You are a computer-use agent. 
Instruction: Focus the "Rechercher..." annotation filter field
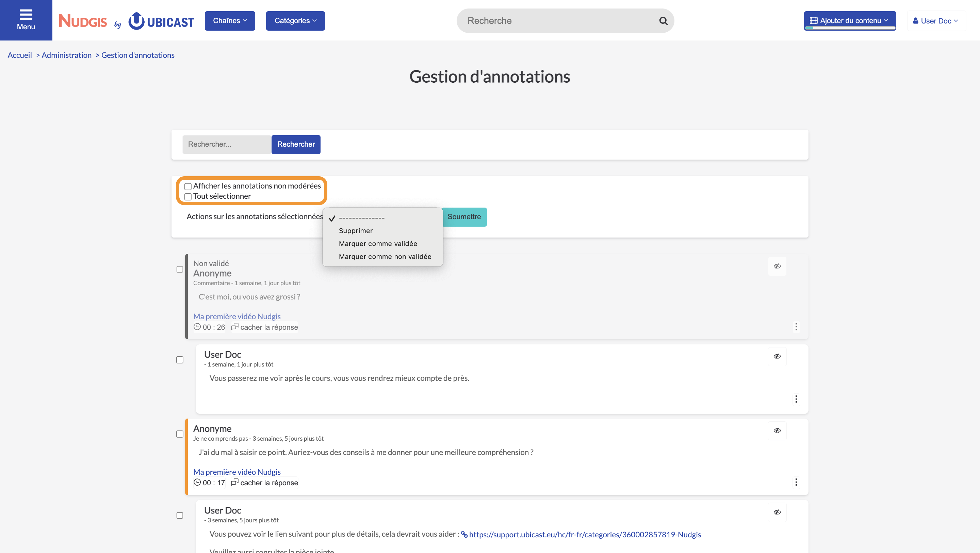(x=227, y=145)
